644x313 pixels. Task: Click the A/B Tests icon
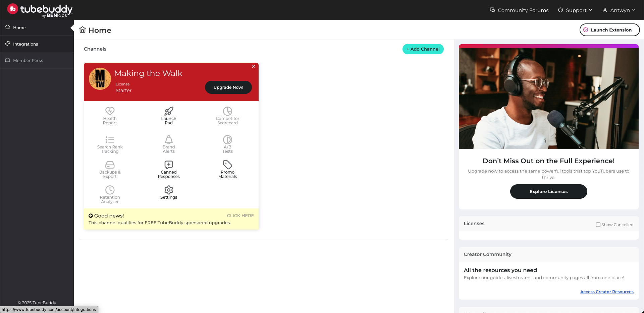pyautogui.click(x=227, y=140)
